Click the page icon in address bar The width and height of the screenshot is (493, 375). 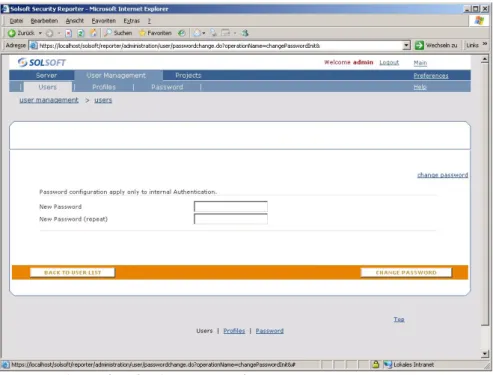tap(34, 46)
